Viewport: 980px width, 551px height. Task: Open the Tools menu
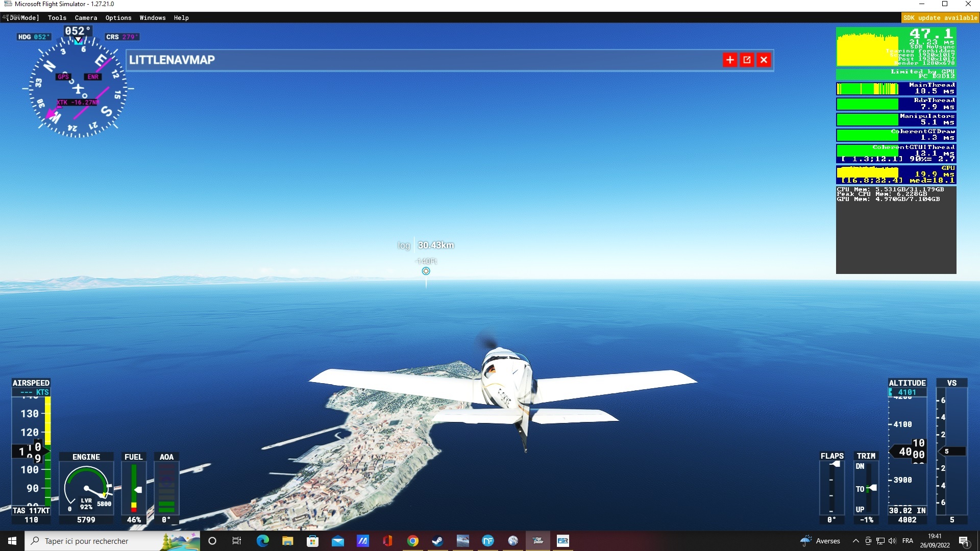pos(57,18)
